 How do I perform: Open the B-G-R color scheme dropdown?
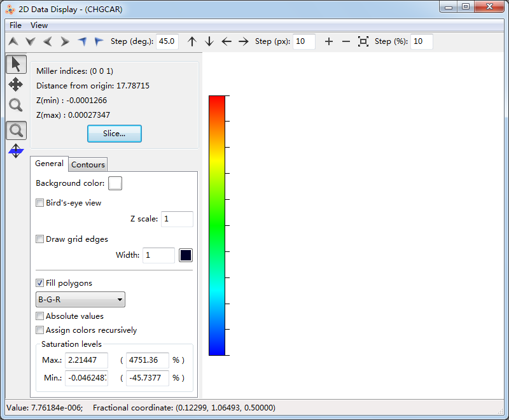(80, 300)
